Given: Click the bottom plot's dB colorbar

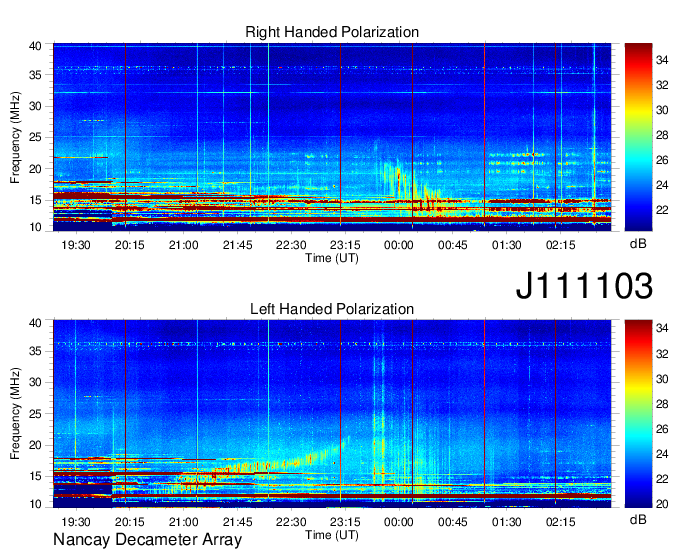Looking at the screenshot, I should 638,414.
